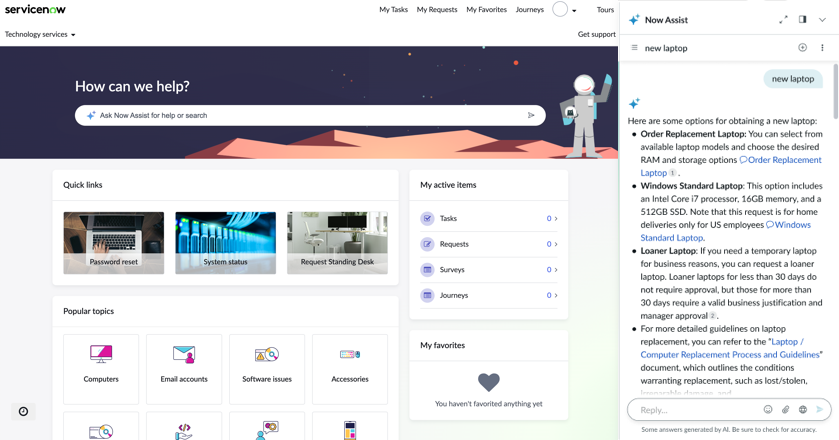Open the Windows Standard Laptop link
The image size is (839, 440).
pyautogui.click(x=788, y=225)
